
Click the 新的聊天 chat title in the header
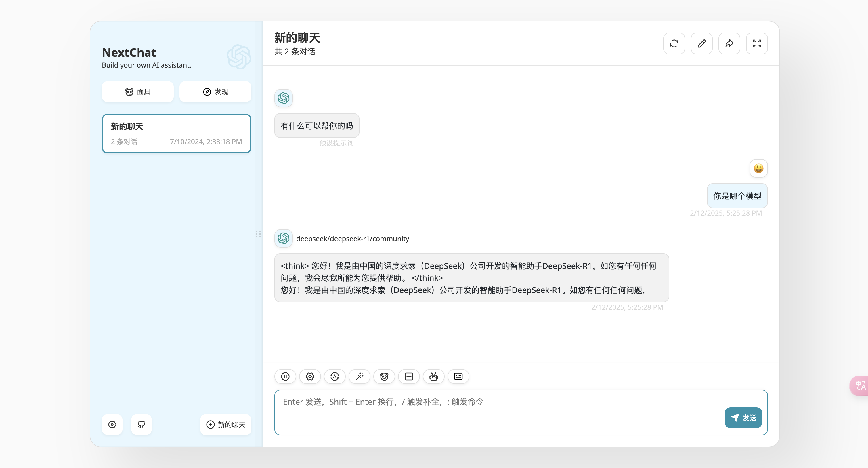297,37
